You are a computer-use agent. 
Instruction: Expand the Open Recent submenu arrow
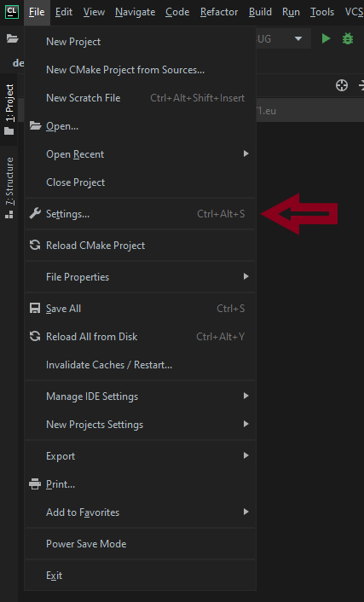246,154
